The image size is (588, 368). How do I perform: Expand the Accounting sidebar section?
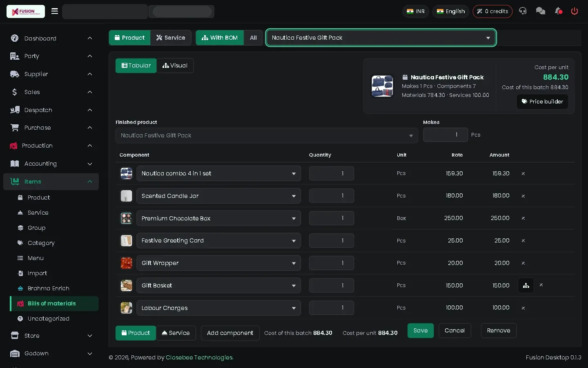click(x=51, y=164)
